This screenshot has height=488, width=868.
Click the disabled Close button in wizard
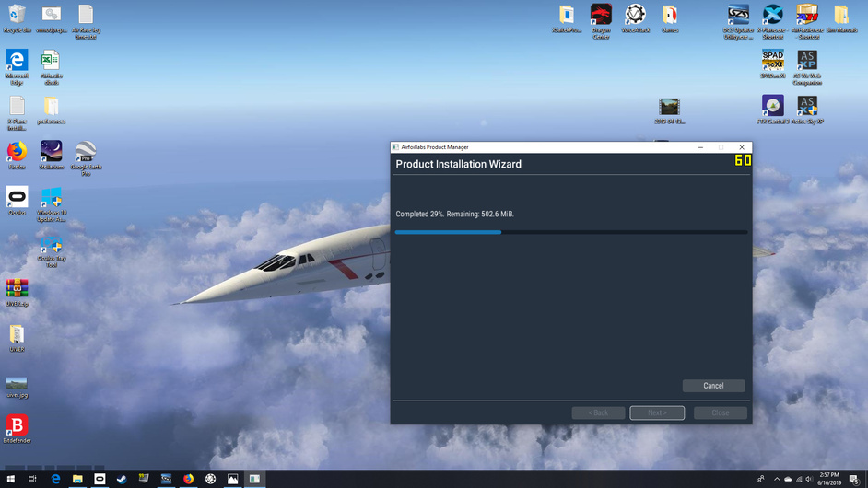(721, 412)
